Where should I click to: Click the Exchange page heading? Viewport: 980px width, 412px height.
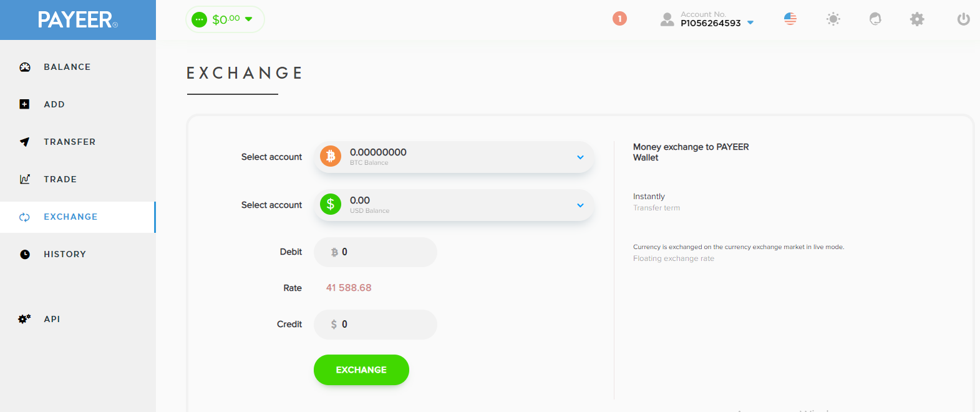(245, 73)
